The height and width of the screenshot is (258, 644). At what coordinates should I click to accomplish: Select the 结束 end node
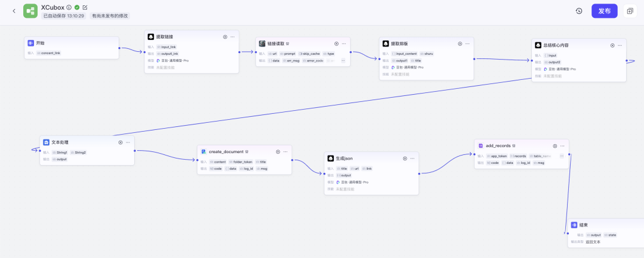click(x=606, y=233)
